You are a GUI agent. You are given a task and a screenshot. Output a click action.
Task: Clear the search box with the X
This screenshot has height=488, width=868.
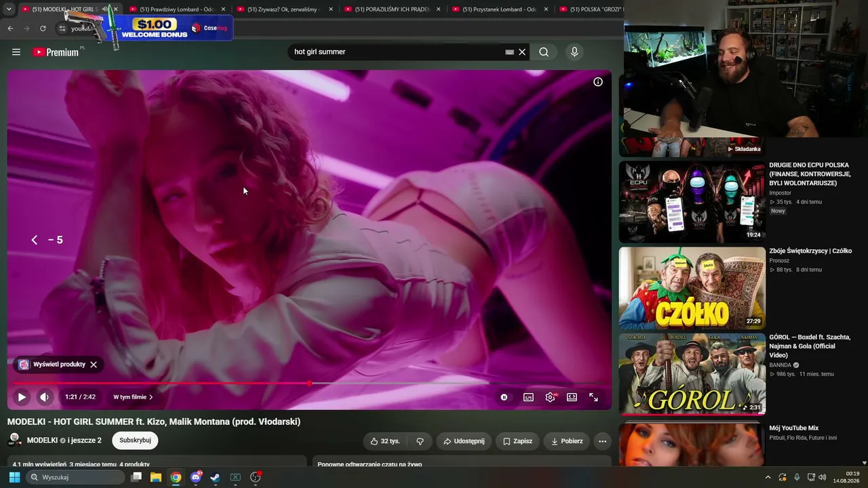click(522, 52)
